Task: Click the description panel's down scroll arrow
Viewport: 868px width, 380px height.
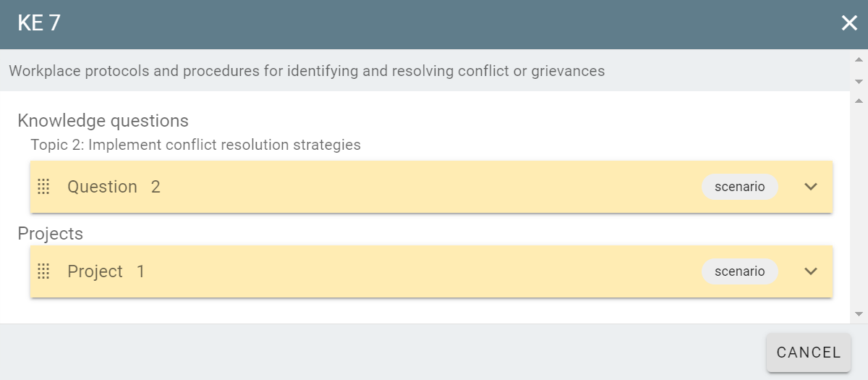Action: pyautogui.click(x=859, y=81)
